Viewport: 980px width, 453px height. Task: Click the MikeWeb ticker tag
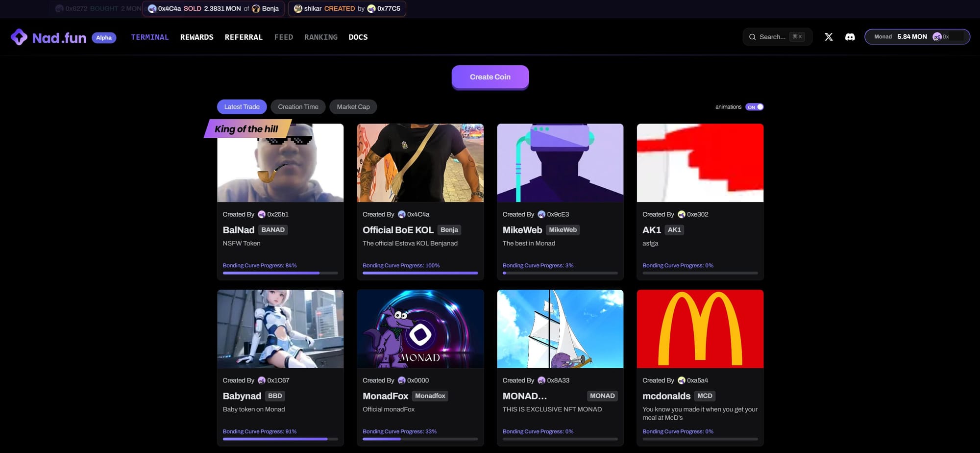[563, 230]
